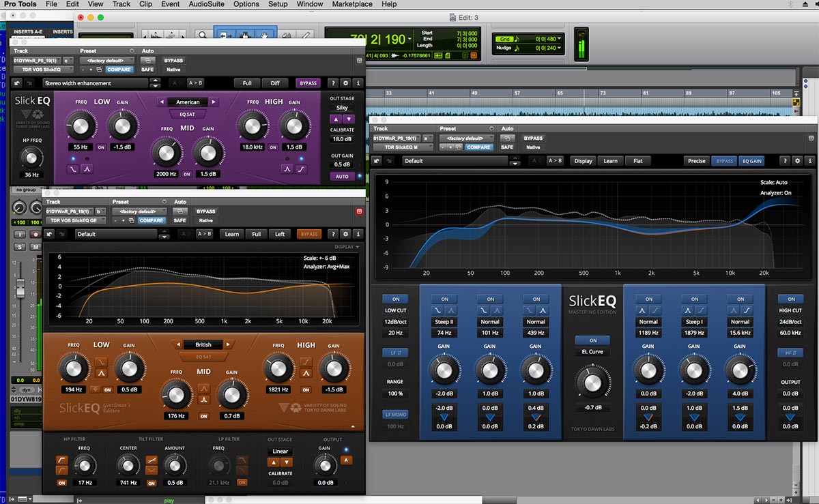The width and height of the screenshot is (819, 504).
Task: Click Diff button in purple SlickEQ
Action: click(275, 83)
